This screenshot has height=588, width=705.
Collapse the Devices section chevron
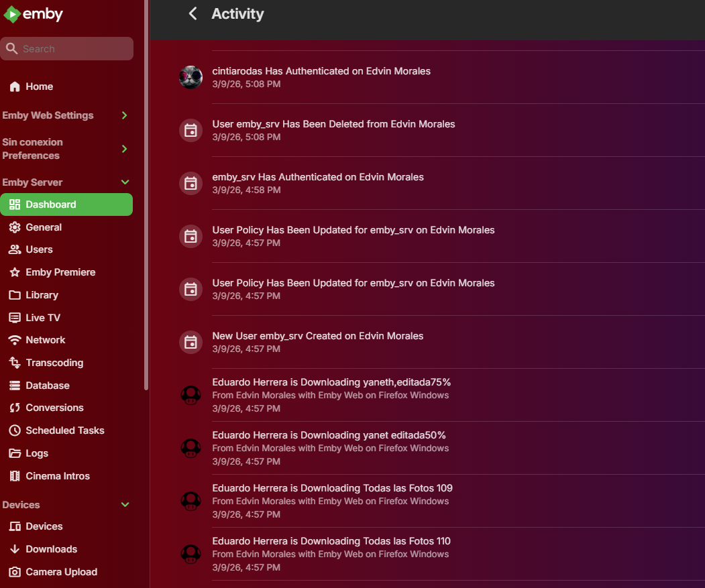coord(125,505)
